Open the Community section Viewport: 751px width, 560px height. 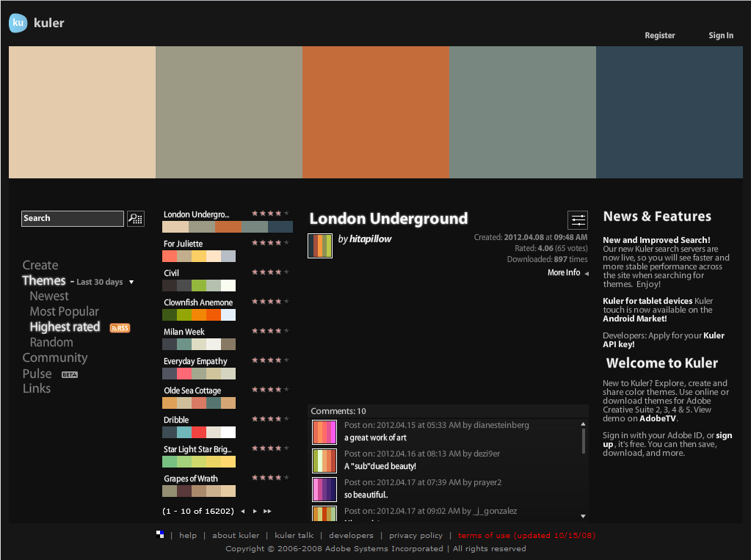click(55, 358)
